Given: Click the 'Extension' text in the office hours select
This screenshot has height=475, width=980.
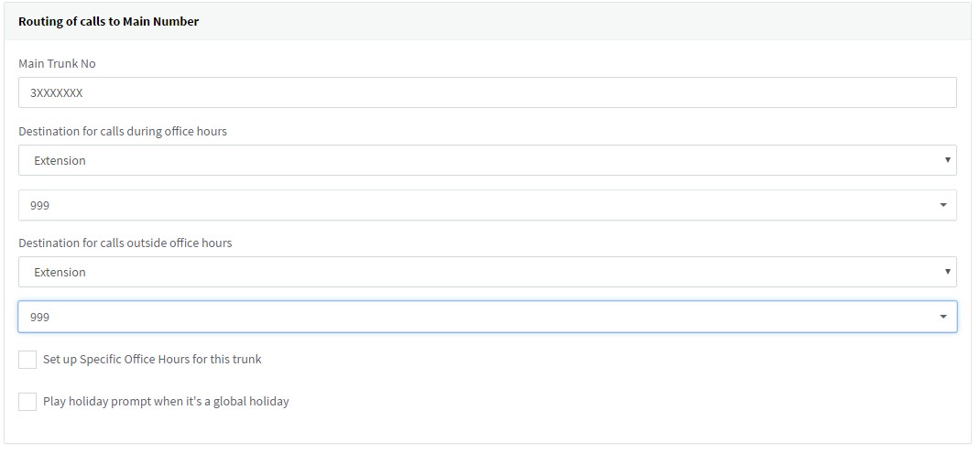Looking at the screenshot, I should 60,161.
